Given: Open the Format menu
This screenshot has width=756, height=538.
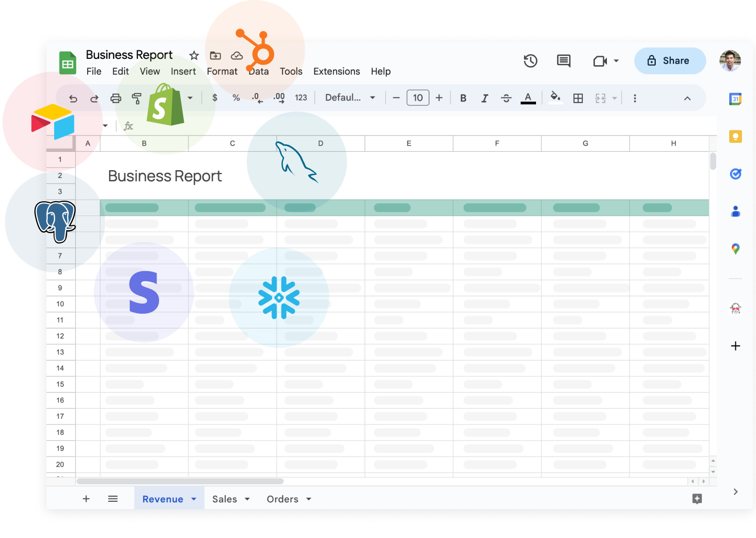Looking at the screenshot, I should pyautogui.click(x=222, y=71).
